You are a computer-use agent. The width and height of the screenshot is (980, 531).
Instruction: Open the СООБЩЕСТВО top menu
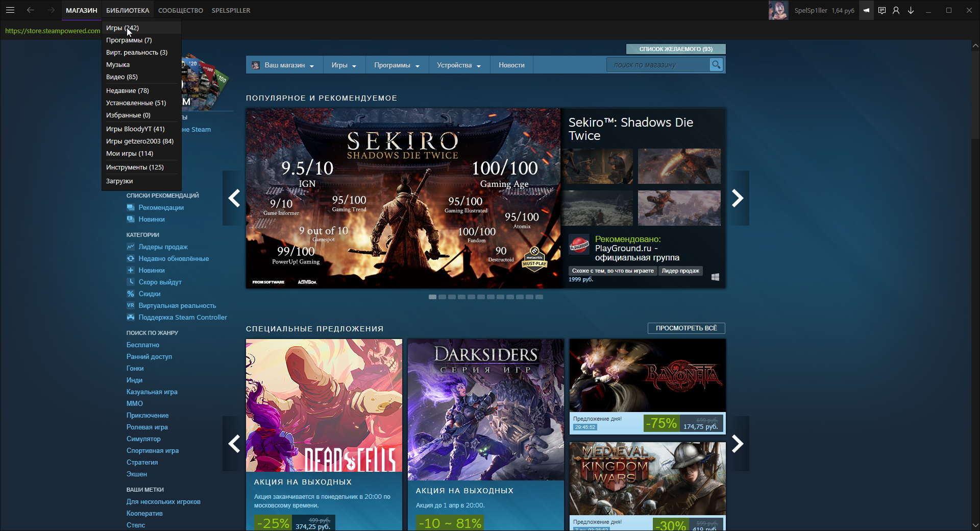pyautogui.click(x=181, y=10)
